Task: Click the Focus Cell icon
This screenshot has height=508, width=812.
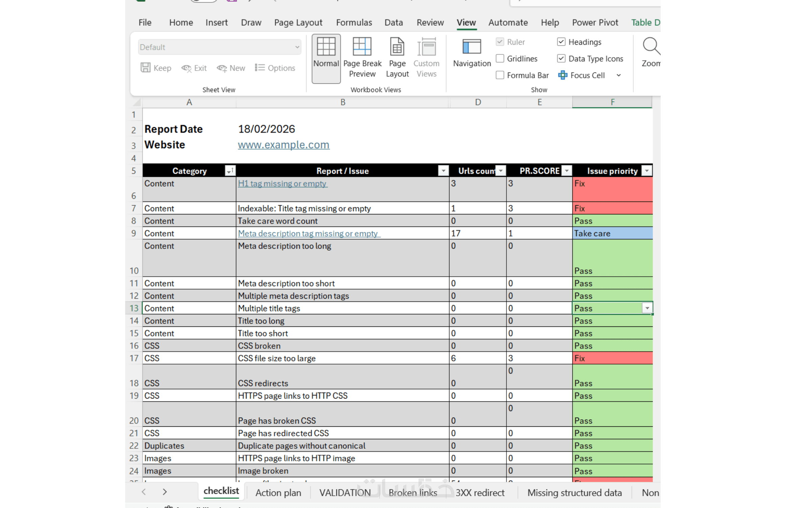Action: pyautogui.click(x=563, y=75)
